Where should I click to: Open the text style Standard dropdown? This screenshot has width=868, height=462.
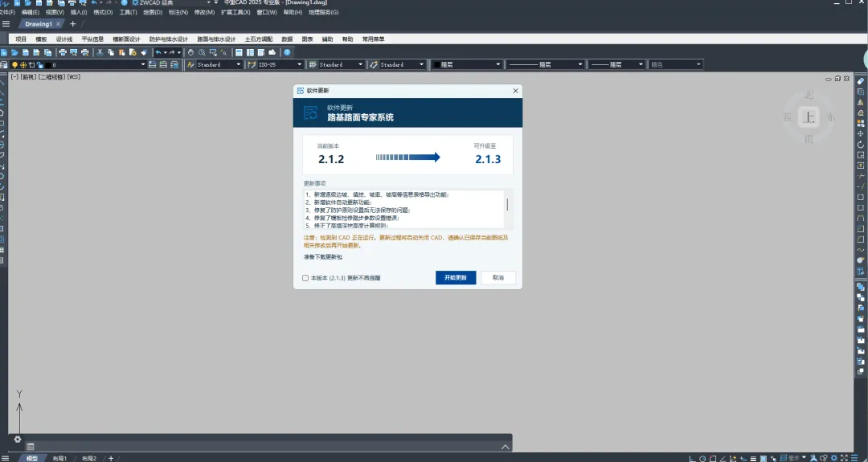[x=239, y=65]
